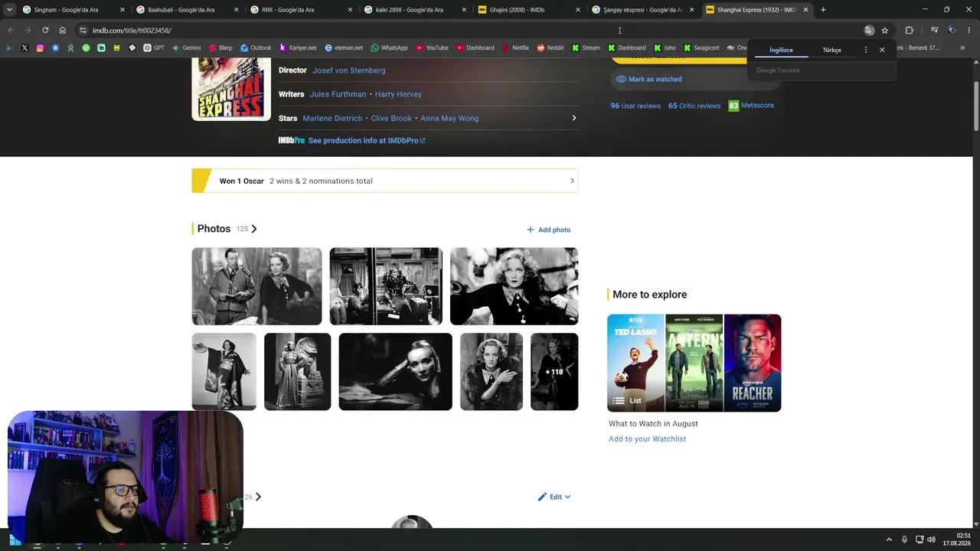
Task: Open the Instagram bookmark icon
Action: click(40, 47)
